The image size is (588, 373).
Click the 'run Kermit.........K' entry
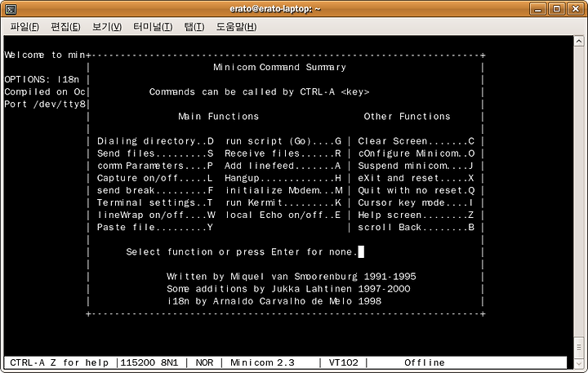[x=283, y=202]
